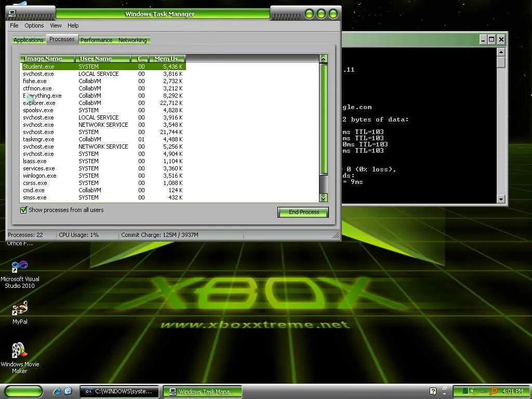Select the taskmgr.exe process
The height and width of the screenshot is (399, 532).
click(103, 139)
